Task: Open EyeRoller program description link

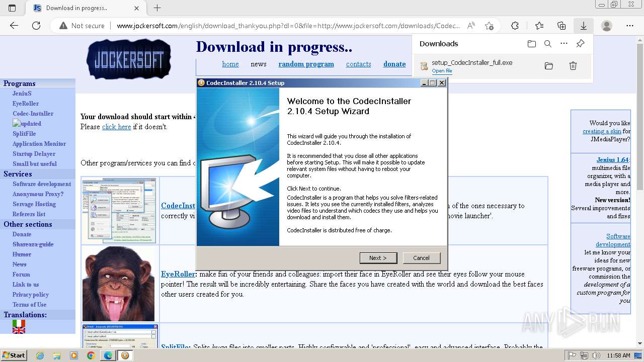Action: click(x=178, y=274)
